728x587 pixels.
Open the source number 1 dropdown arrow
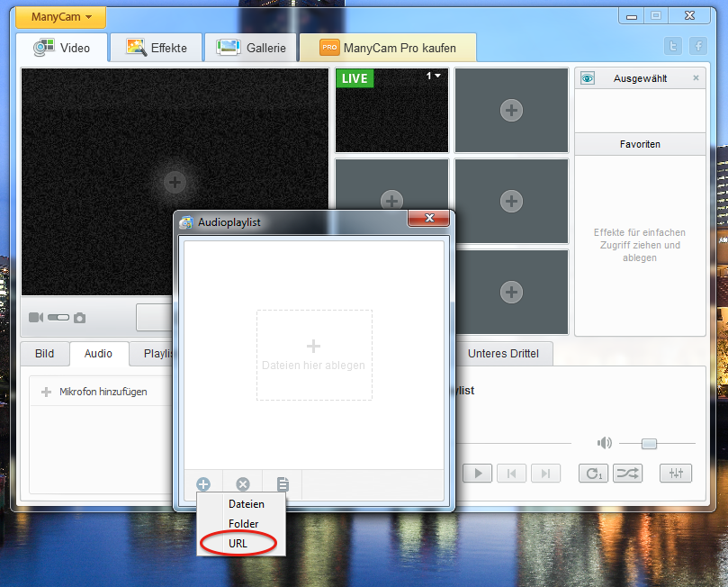(438, 76)
